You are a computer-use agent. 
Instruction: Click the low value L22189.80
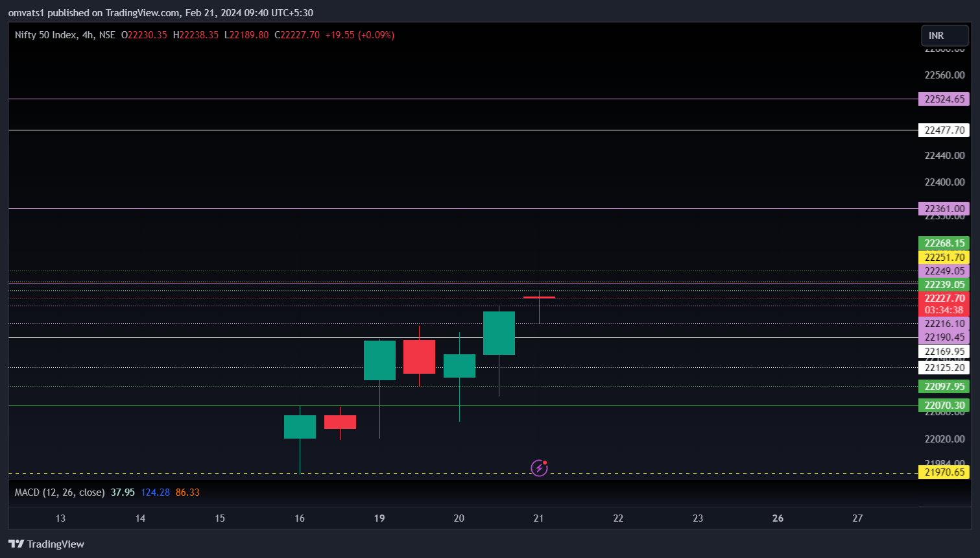246,35
